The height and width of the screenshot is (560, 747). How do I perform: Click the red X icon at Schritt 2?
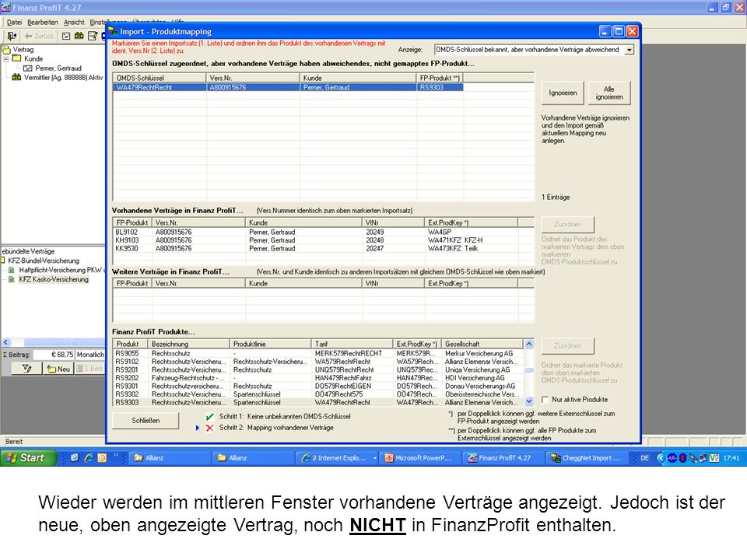coord(209,428)
